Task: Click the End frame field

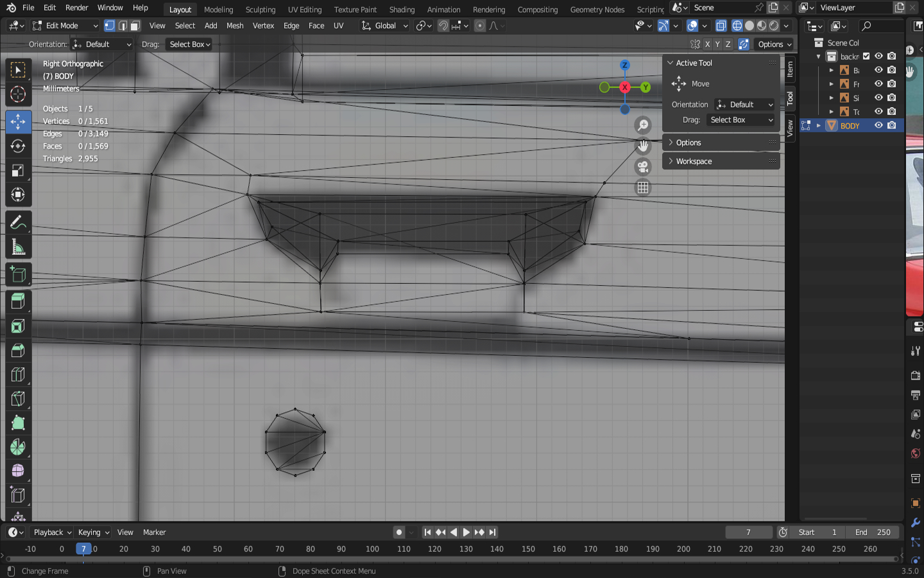Action: (x=872, y=532)
